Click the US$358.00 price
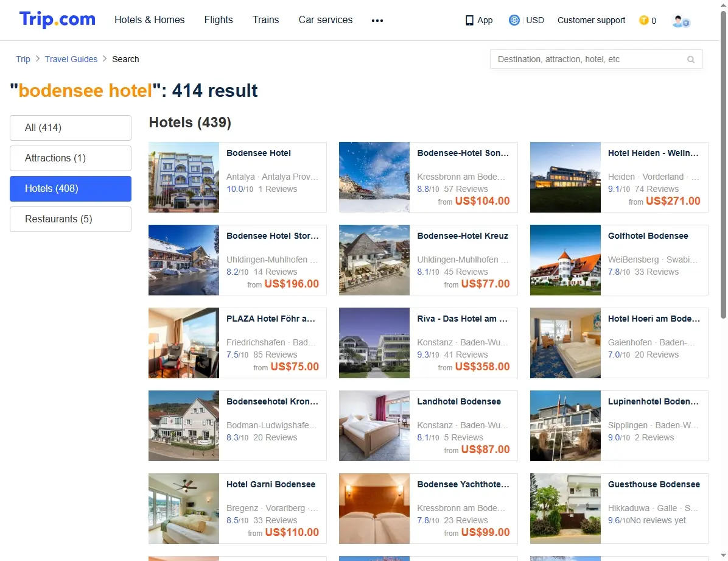Screen dimensions: 728x561 click(x=483, y=366)
